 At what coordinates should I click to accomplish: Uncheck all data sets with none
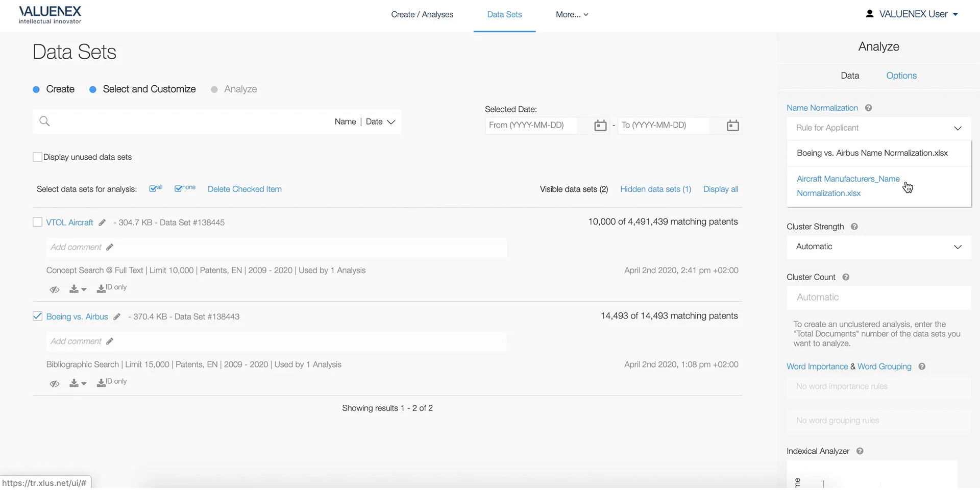pyautogui.click(x=185, y=188)
